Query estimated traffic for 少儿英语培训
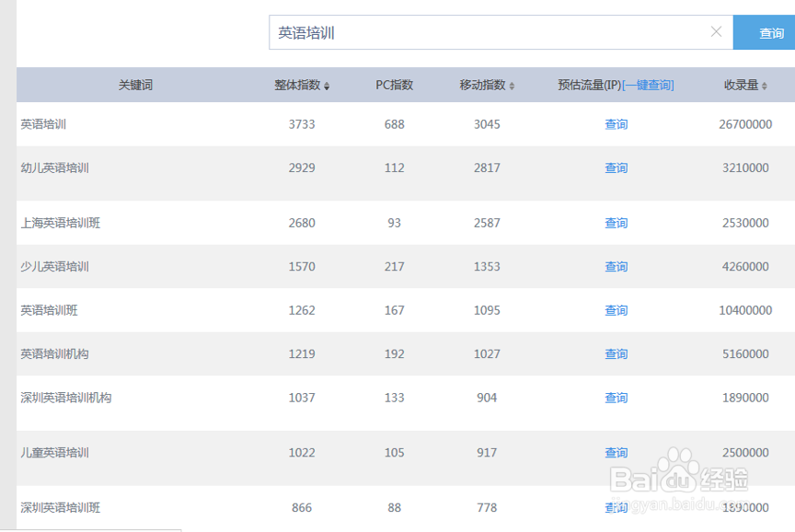 616,266
